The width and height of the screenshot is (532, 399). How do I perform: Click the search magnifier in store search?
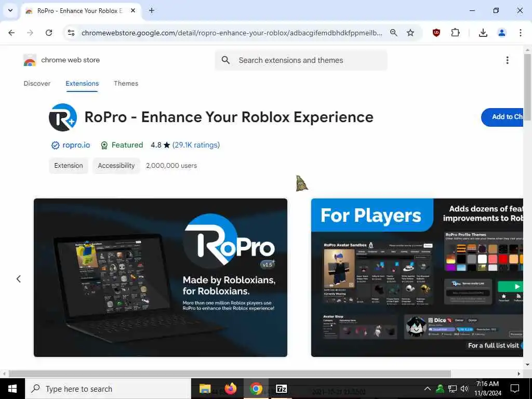(225, 60)
